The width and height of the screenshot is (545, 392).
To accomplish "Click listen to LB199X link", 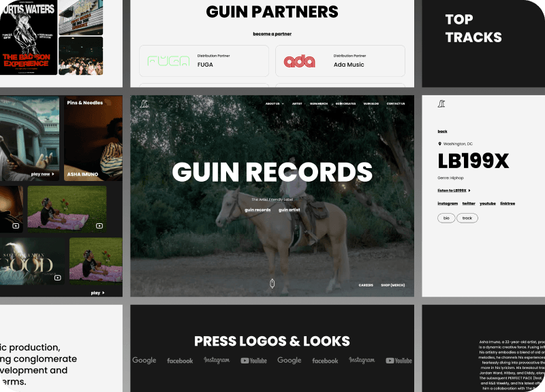I will click(x=454, y=191).
